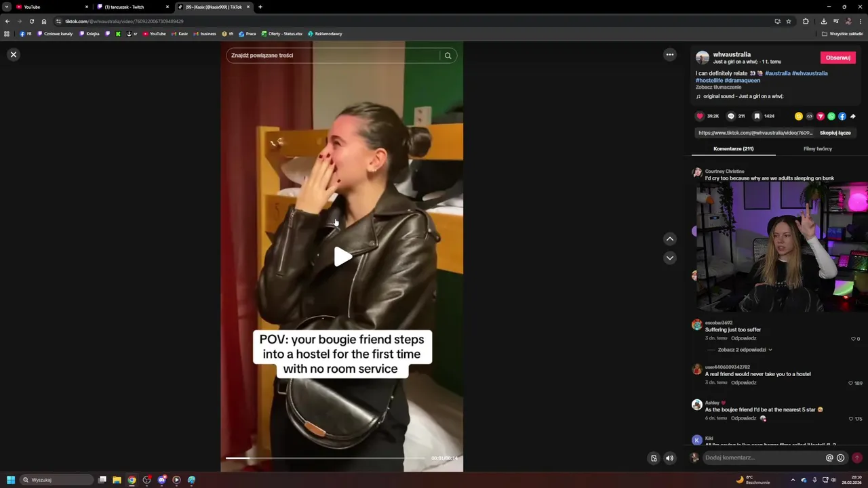
Task: Open the 'Wszystkie zakładki' folder
Action: [843, 34]
